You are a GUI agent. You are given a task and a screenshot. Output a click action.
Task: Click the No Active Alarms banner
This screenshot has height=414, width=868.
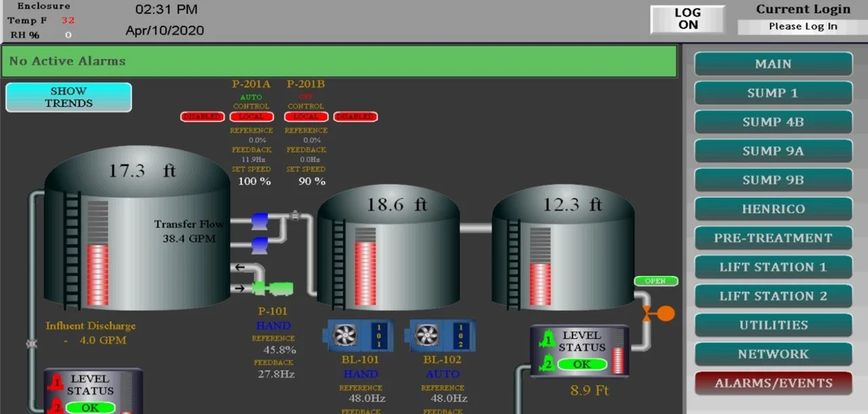339,61
